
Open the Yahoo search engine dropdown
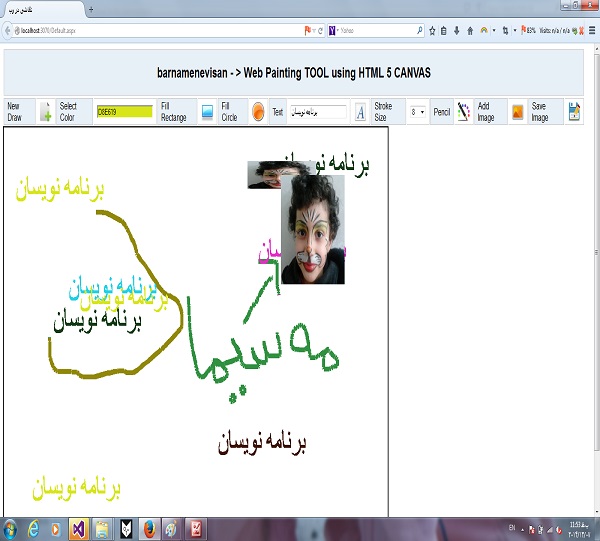coord(334,31)
